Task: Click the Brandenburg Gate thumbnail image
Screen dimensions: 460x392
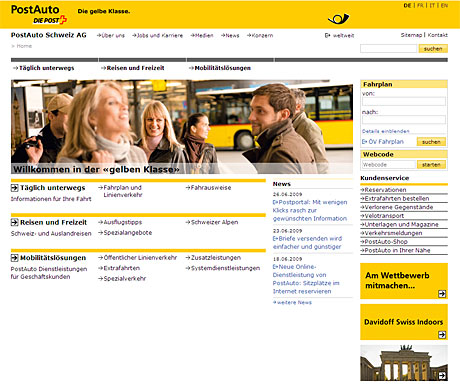Action: pyautogui.click(x=404, y=363)
